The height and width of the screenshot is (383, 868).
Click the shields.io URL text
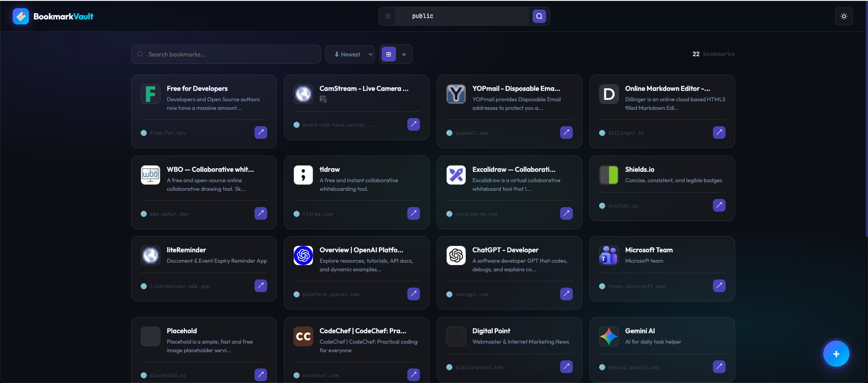coord(623,206)
